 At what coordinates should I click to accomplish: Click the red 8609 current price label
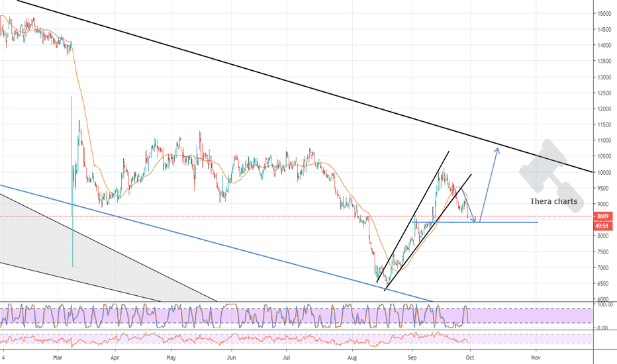click(602, 216)
